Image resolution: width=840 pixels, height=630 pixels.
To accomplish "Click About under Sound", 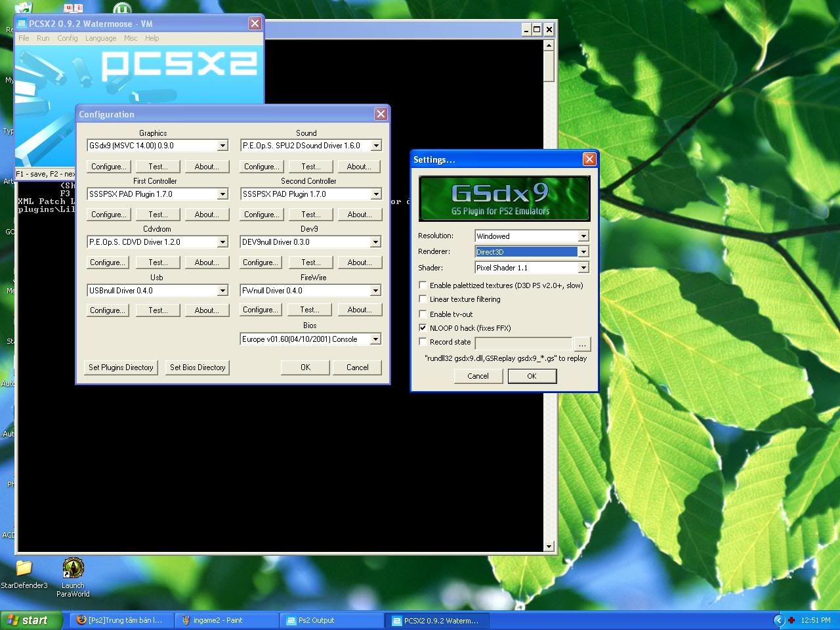I will click(x=359, y=167).
